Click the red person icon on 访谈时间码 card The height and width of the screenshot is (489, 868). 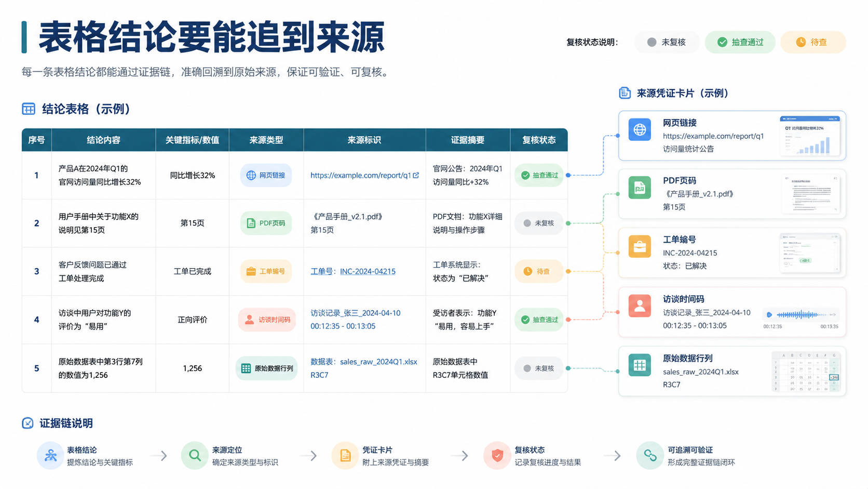[640, 306]
